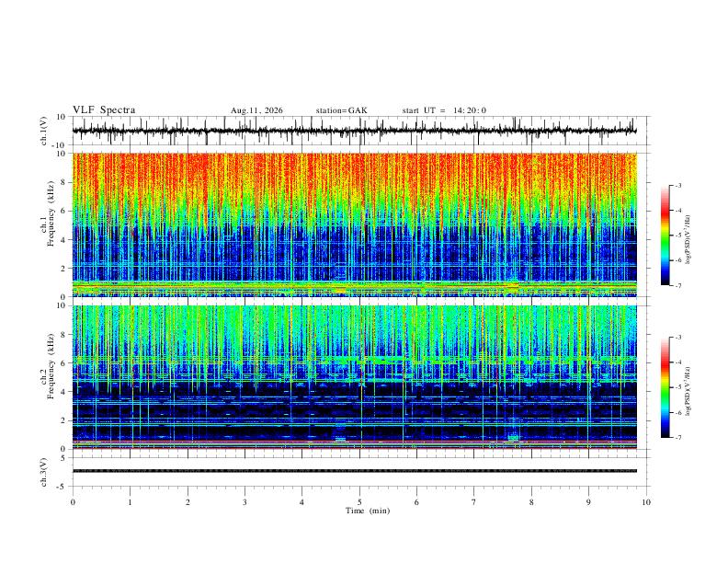Click the VLF Spectra title text

(104, 110)
